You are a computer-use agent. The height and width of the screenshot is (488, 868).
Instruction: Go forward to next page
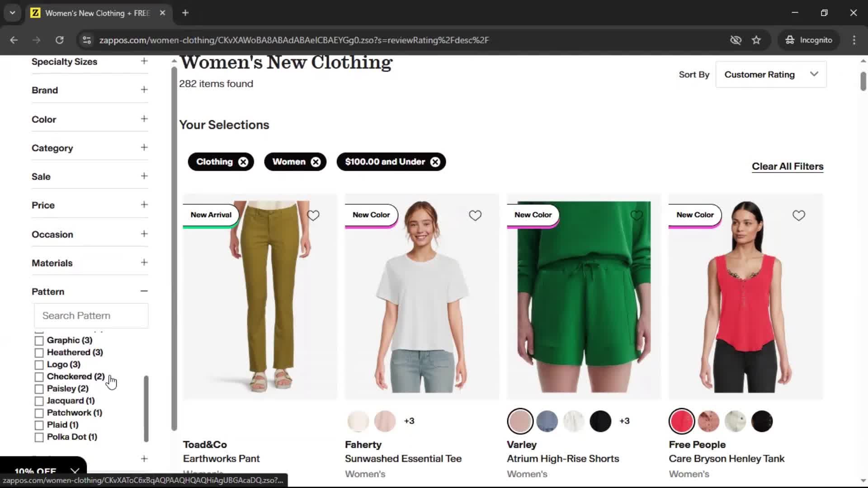pos(37,40)
